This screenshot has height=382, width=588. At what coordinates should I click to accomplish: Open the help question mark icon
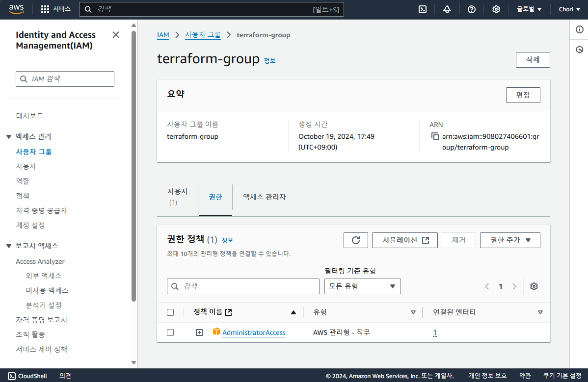(472, 9)
